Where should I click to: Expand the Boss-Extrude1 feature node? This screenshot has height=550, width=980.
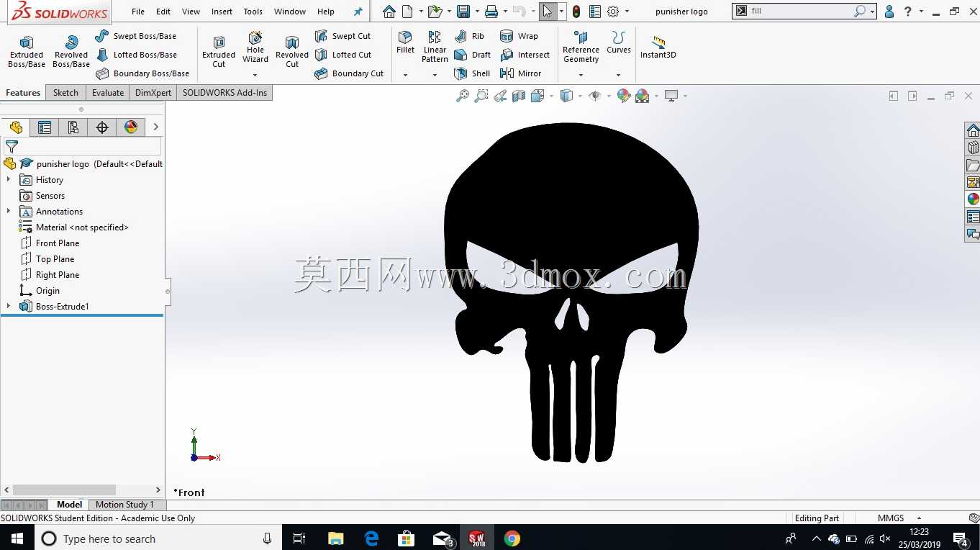(x=9, y=306)
